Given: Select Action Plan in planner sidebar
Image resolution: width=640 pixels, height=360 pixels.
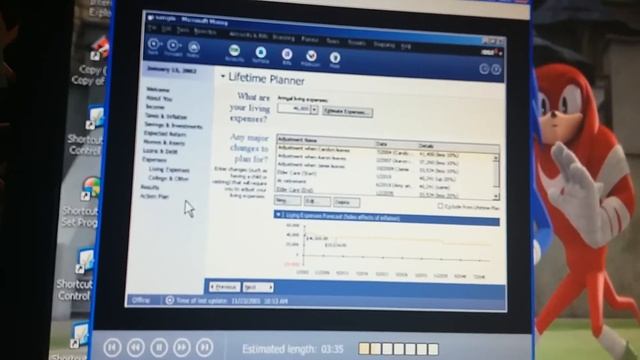Looking at the screenshot, I should [x=154, y=196].
